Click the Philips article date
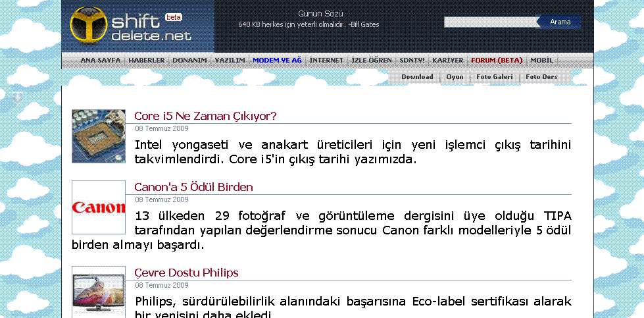This screenshot has width=644, height=318. point(162,285)
